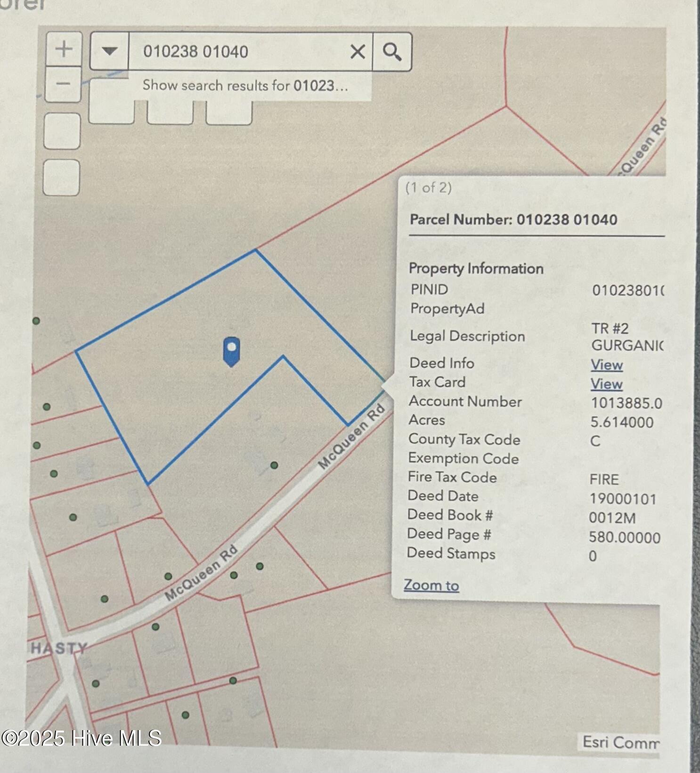The image size is (700, 773).
Task: Open the Deed Info View link
Action: (607, 365)
